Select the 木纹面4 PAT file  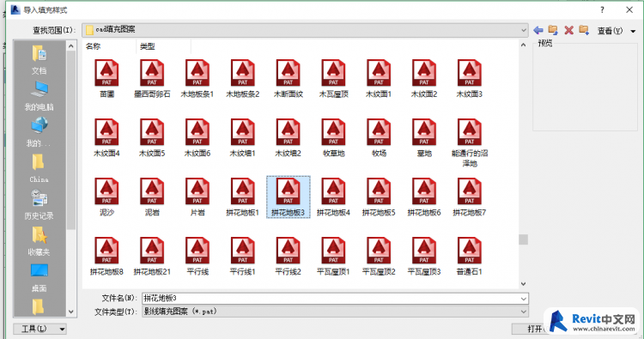106,137
